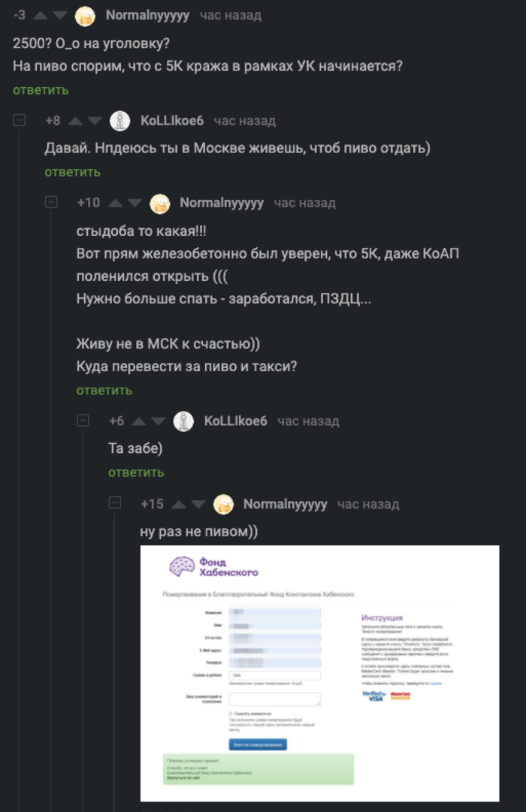526x812 pixels.
Task: Upvote the 'ну раз не пивом))' comment
Action: pos(178,504)
